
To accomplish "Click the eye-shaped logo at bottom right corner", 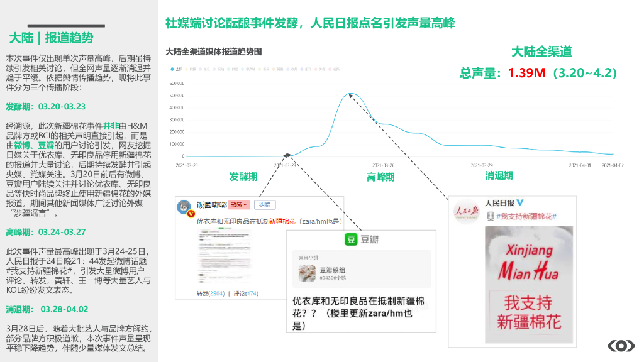I will pos(621,346).
